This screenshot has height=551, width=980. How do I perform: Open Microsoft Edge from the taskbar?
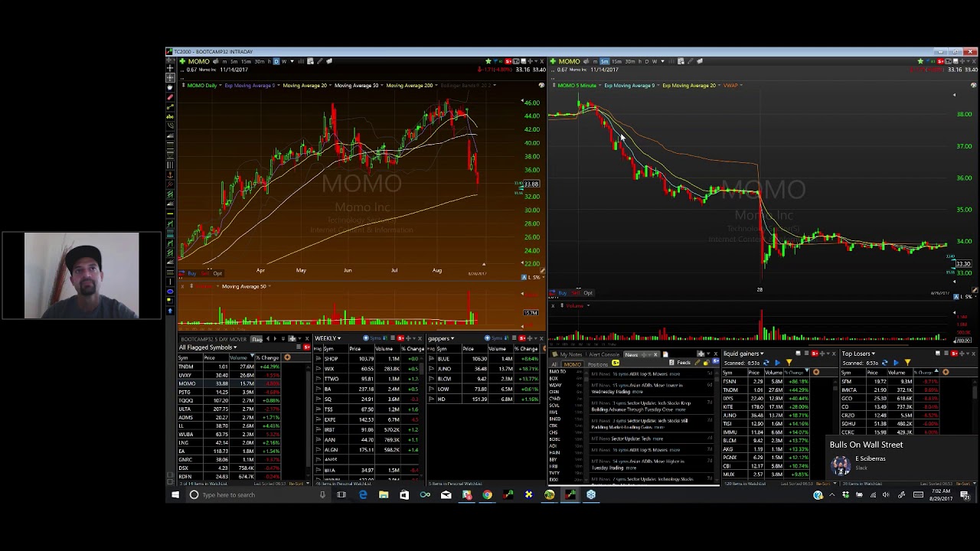(362, 494)
